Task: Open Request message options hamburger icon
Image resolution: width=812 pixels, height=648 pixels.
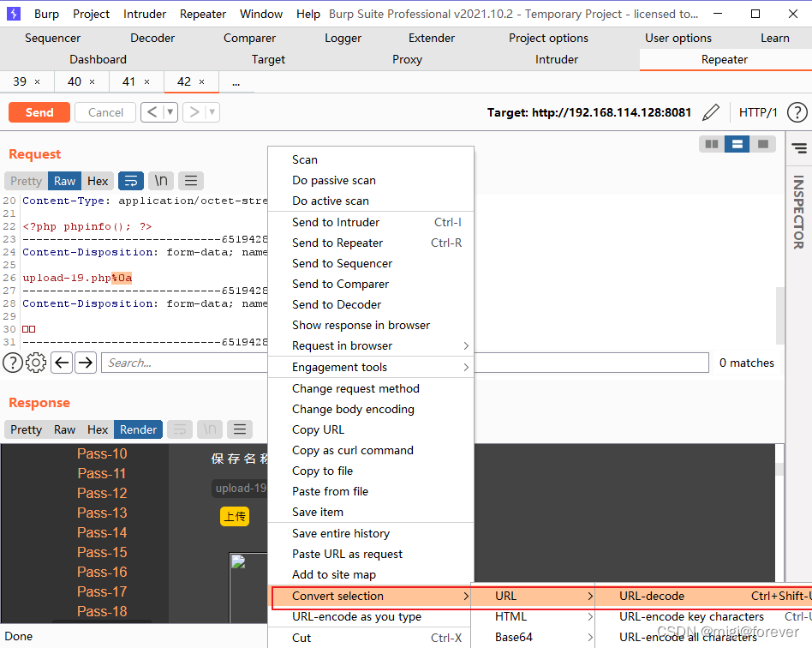Action: coord(191,181)
